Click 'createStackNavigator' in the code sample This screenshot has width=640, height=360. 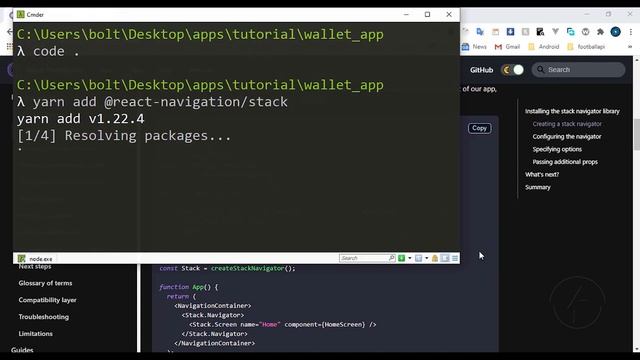point(247,268)
